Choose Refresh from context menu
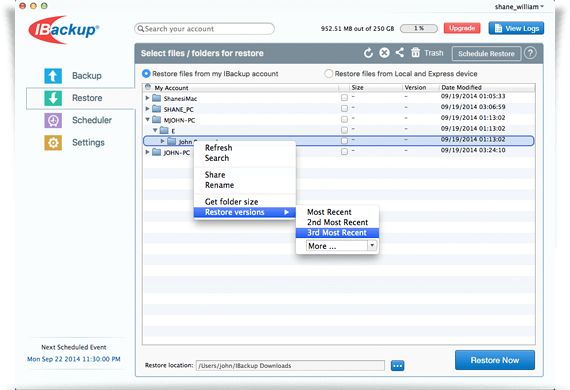The width and height of the screenshot is (570, 390). pyautogui.click(x=218, y=148)
